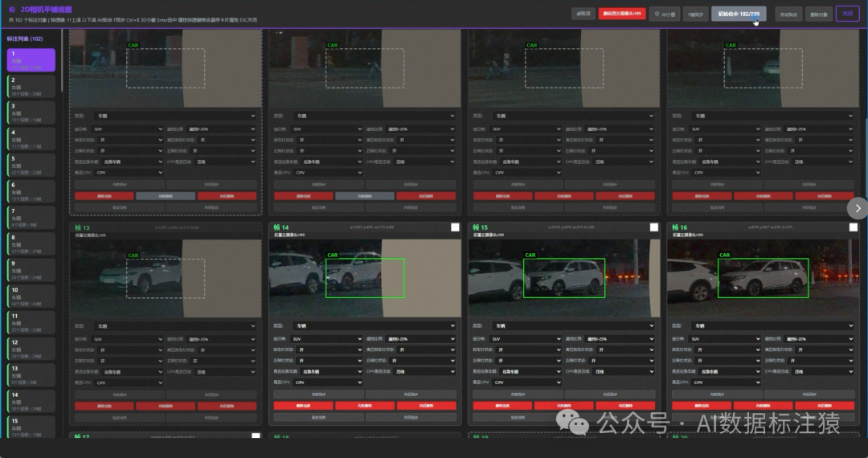Click 删除当前 red button in frame 13
The image size is (868, 458).
(104, 406)
